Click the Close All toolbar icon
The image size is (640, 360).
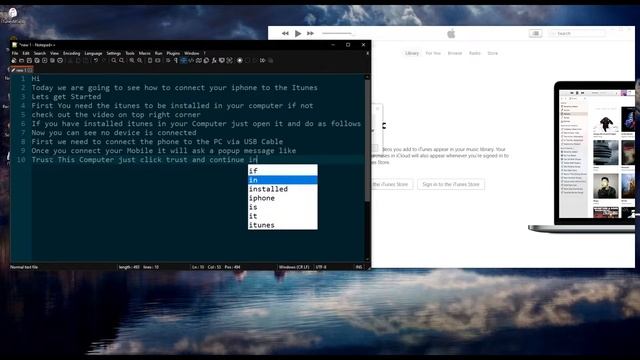tap(52, 60)
